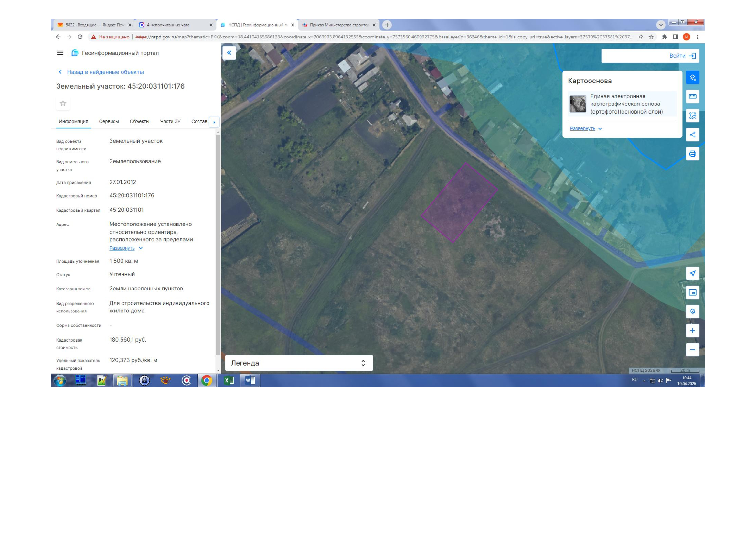Switch to the Сервисы tab
The image size is (756, 535).
[x=109, y=121]
